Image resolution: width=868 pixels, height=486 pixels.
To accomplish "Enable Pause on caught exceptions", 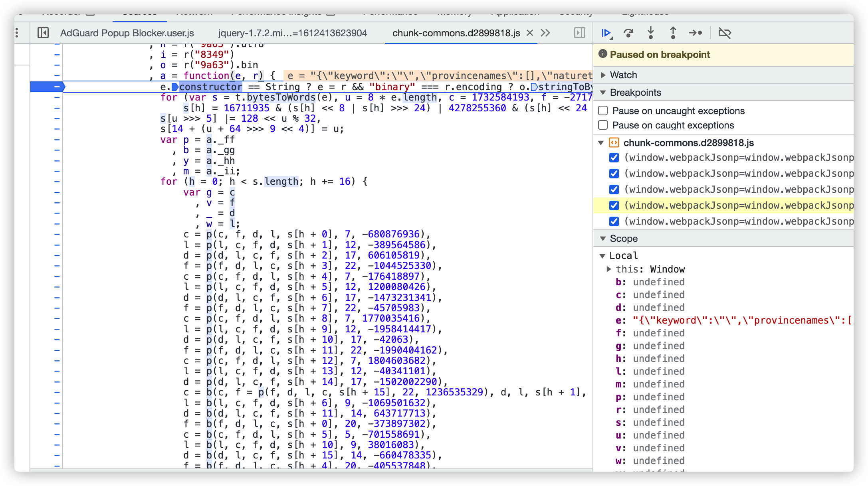I will tap(603, 125).
